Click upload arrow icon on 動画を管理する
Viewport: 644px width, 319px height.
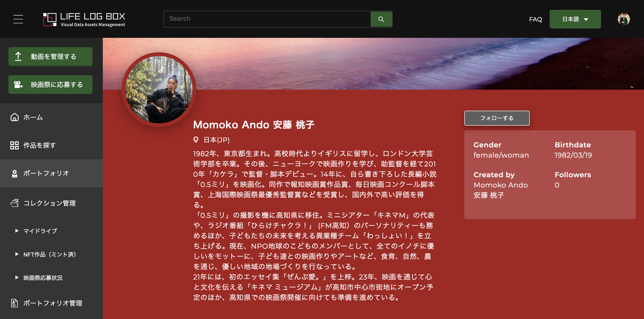tap(18, 57)
